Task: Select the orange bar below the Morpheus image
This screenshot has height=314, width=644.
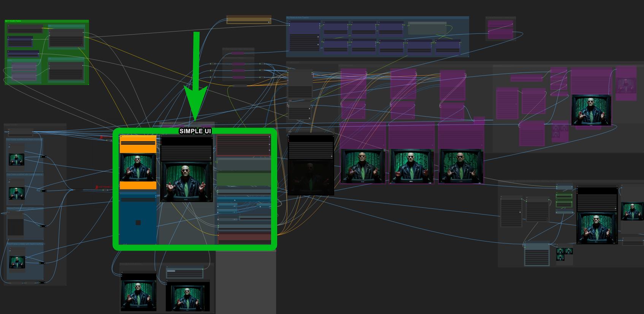Action: [x=138, y=185]
